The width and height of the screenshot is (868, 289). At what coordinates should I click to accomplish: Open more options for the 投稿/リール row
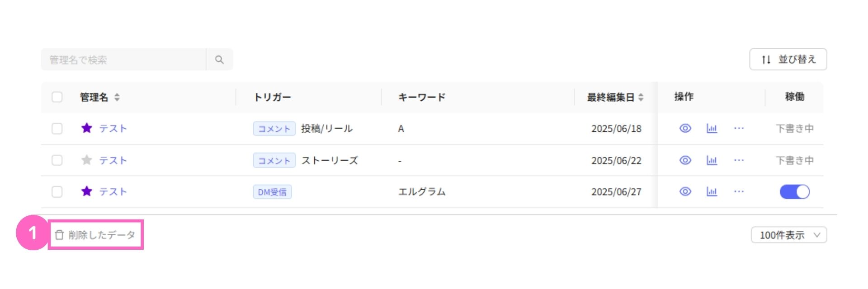(x=739, y=128)
